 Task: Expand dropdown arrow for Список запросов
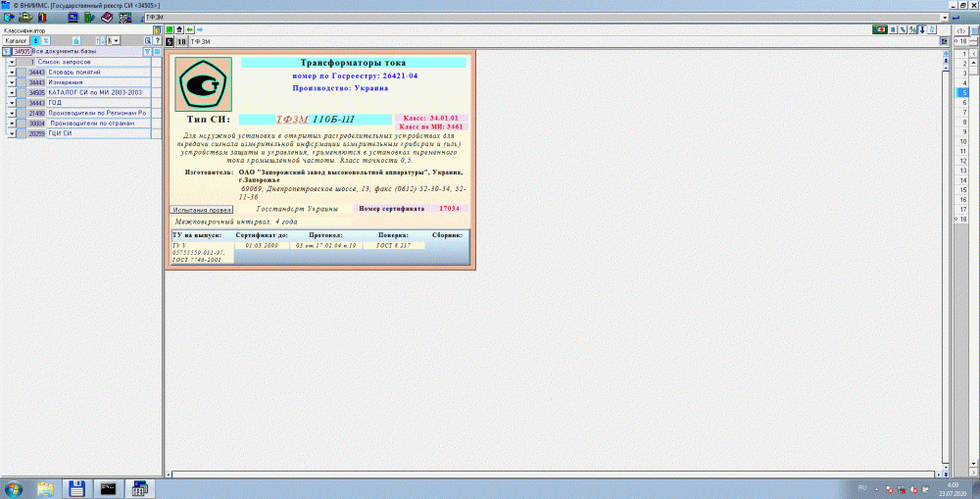point(12,62)
